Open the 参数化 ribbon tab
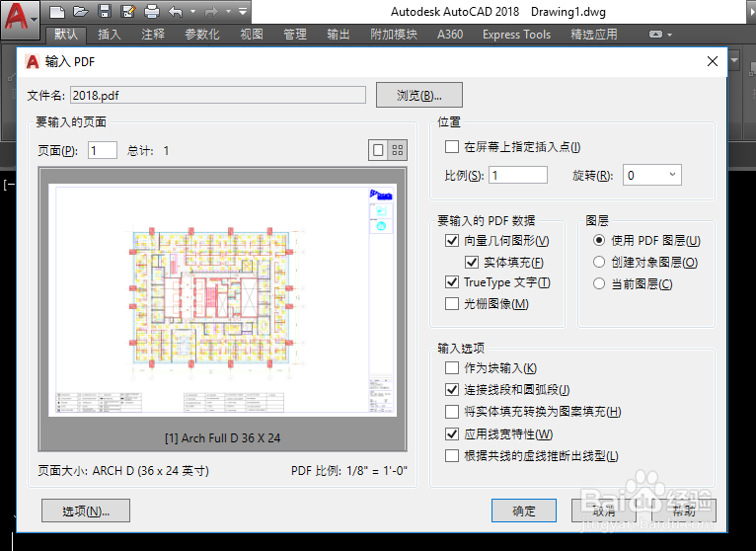This screenshot has width=756, height=551. pos(202,35)
